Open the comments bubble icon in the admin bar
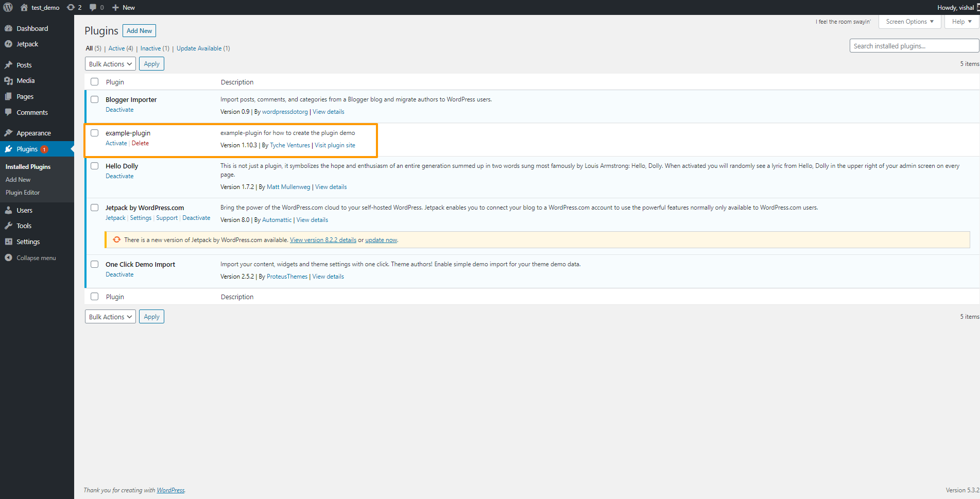Viewport: 980px width, 499px height. [93, 7]
